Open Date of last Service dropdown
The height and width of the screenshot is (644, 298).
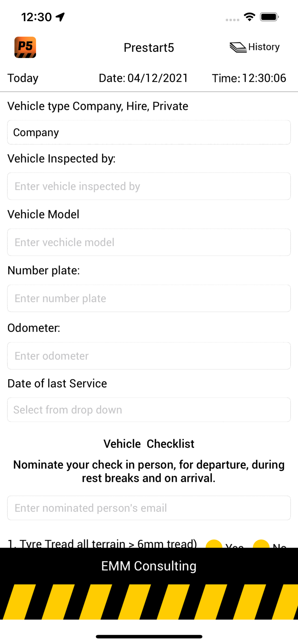[149, 410]
